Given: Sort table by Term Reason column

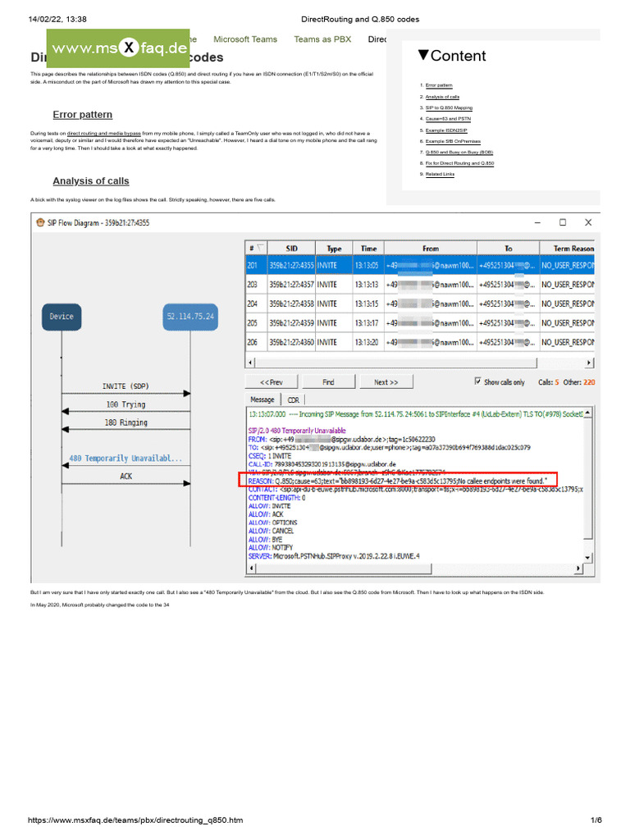Looking at the screenshot, I should 568,249.
